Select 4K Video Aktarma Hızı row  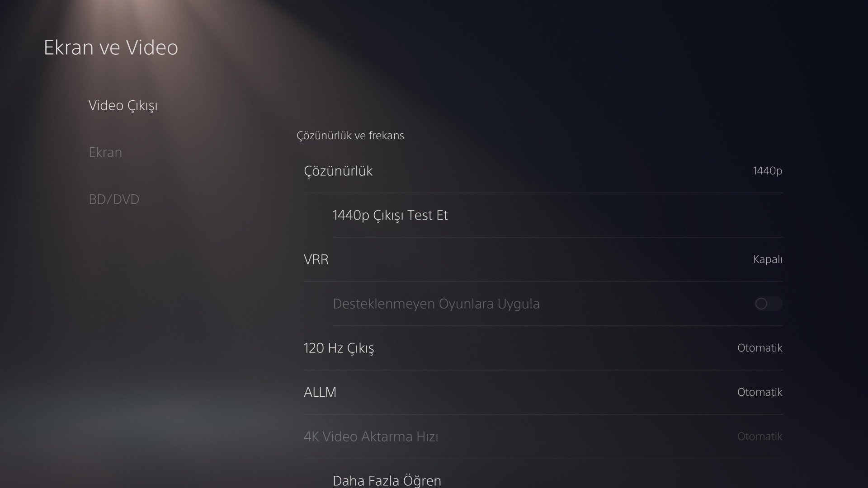click(543, 436)
